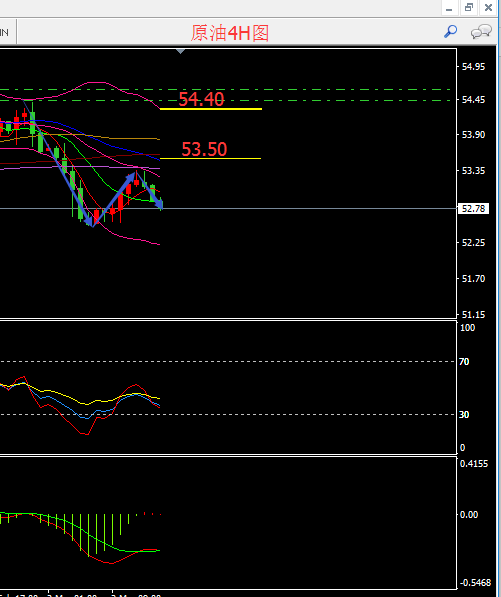Click the yellow line below 53.50
Image resolution: width=501 pixels, height=597 pixels.
tap(210, 158)
